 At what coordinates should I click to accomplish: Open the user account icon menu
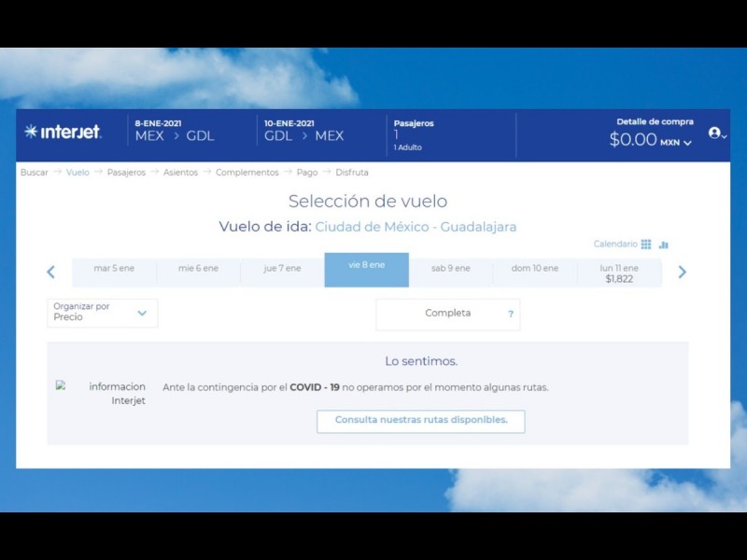(716, 133)
